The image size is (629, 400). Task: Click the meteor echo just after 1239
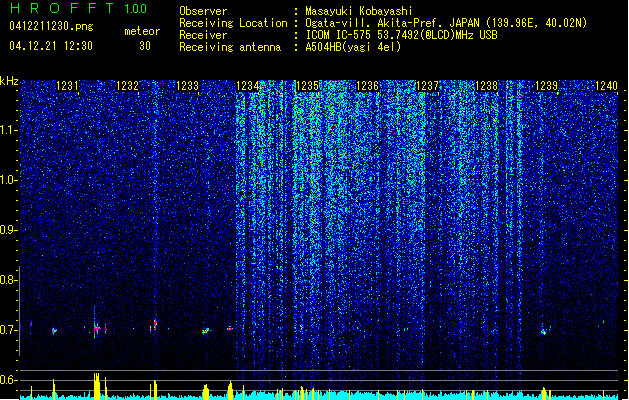(x=544, y=332)
